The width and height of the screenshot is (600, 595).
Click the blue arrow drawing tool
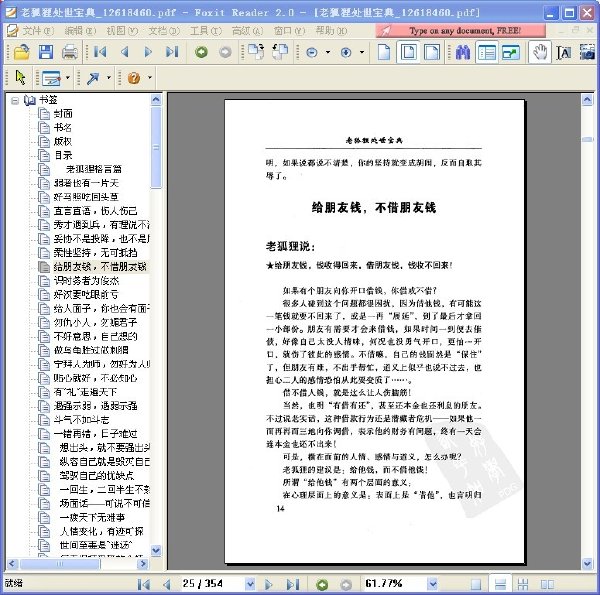[93, 78]
